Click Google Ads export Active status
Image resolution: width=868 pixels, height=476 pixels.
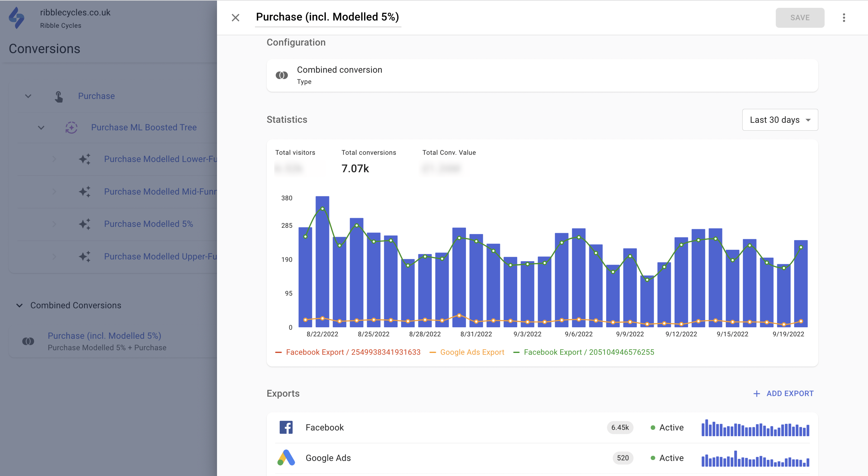667,458
